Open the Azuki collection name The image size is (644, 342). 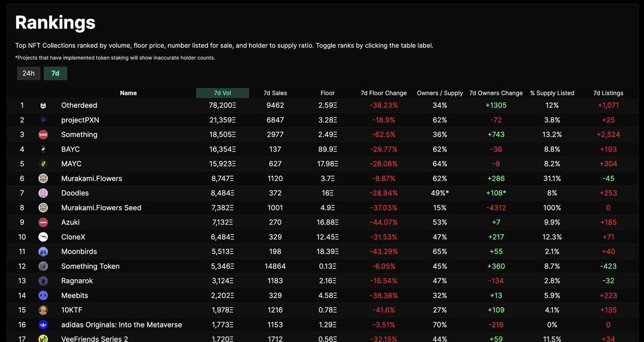tap(71, 222)
